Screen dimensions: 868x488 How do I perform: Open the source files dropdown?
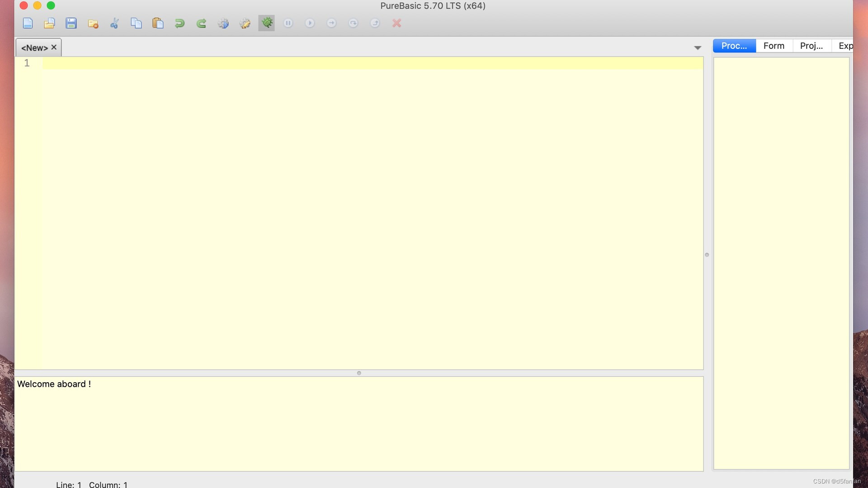(x=698, y=47)
